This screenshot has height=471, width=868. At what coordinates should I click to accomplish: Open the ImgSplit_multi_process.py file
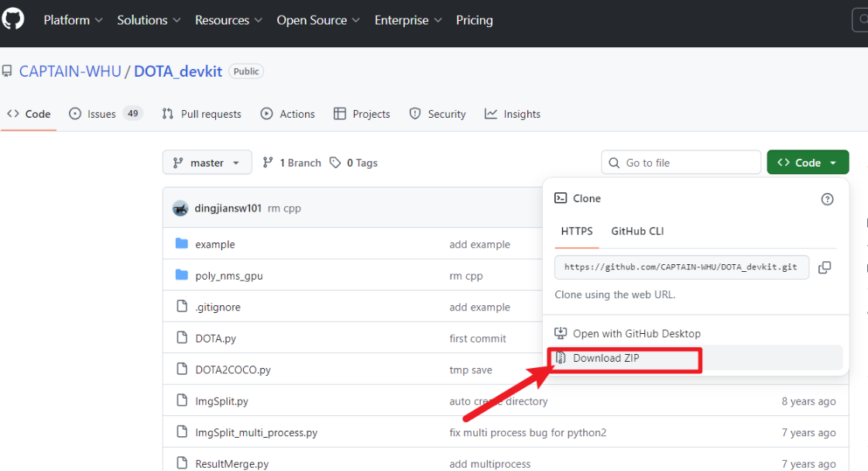point(256,433)
